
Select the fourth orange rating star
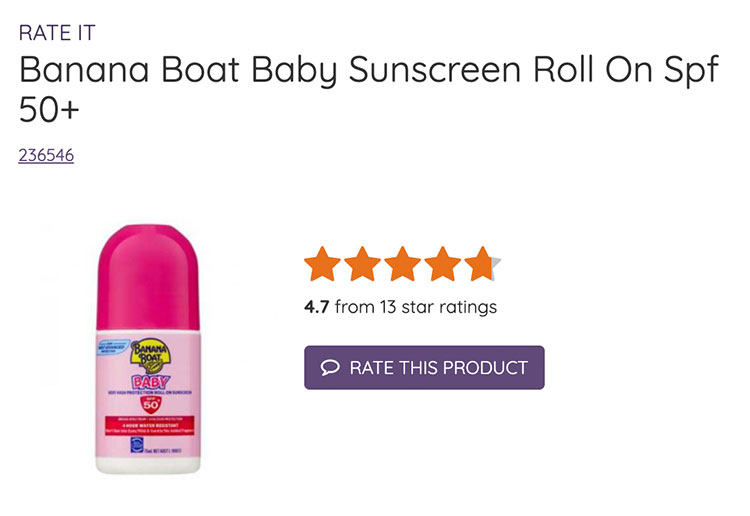point(442,265)
